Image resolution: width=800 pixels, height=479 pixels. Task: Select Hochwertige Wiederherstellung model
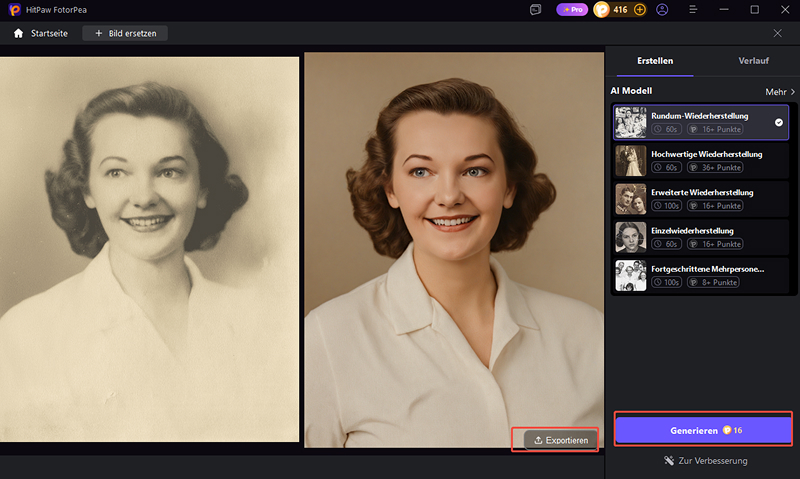(x=700, y=161)
